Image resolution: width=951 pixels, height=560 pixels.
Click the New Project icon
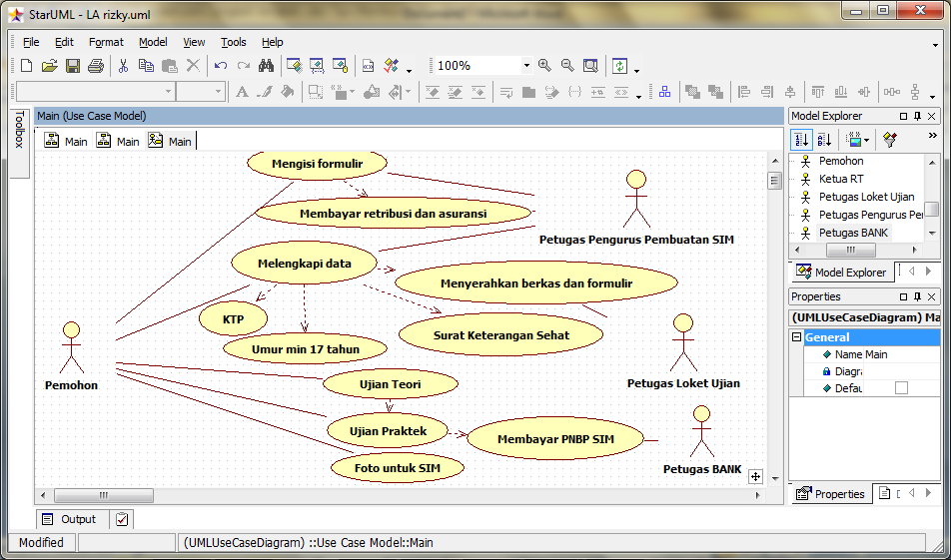point(26,66)
